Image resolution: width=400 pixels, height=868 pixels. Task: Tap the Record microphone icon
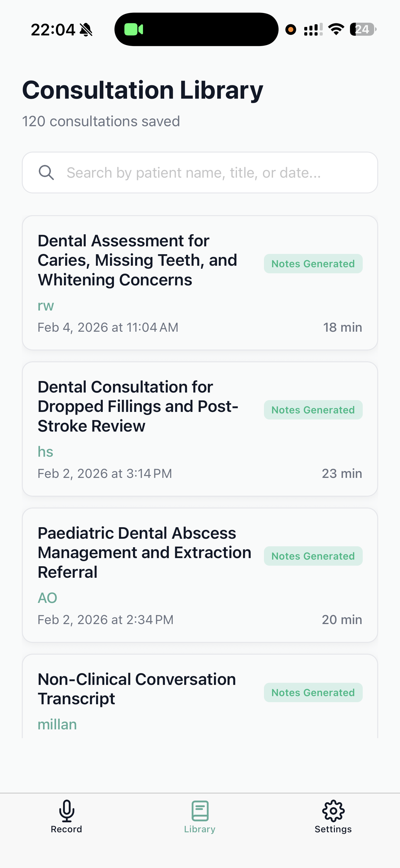point(66,810)
